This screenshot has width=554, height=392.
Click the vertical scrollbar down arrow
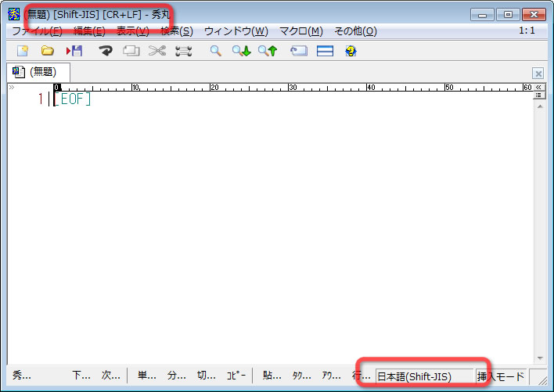540,358
